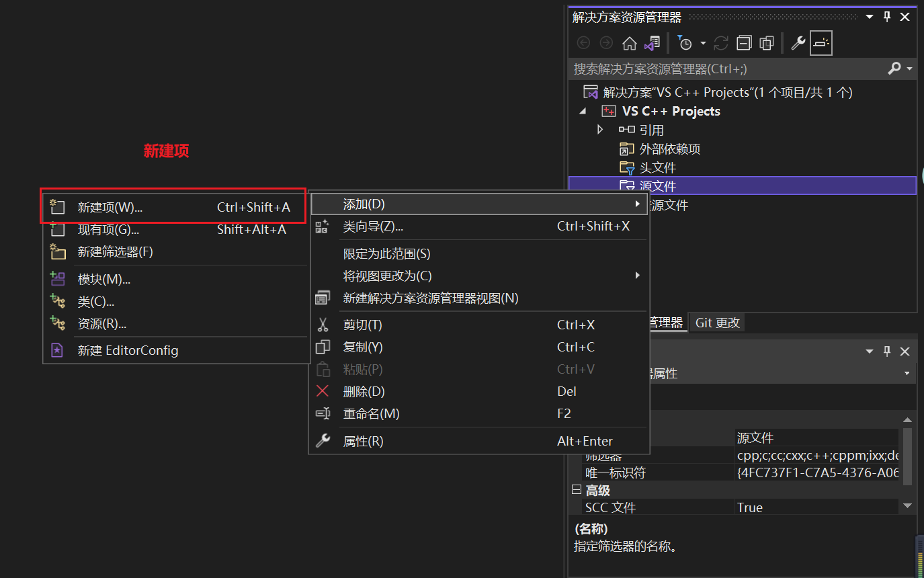Click the switch views icon with the VS logo

652,44
